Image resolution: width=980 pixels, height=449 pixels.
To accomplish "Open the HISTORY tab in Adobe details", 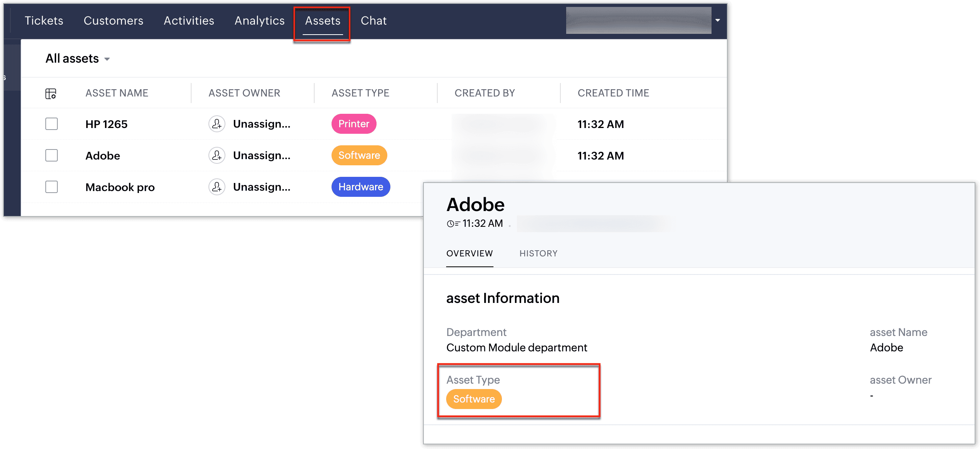I will tap(538, 253).
